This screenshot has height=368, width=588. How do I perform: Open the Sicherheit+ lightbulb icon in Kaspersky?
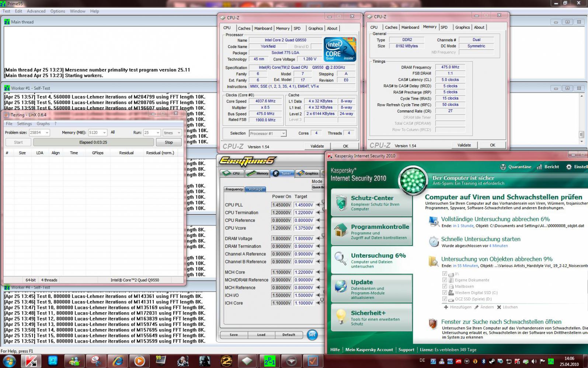click(341, 317)
